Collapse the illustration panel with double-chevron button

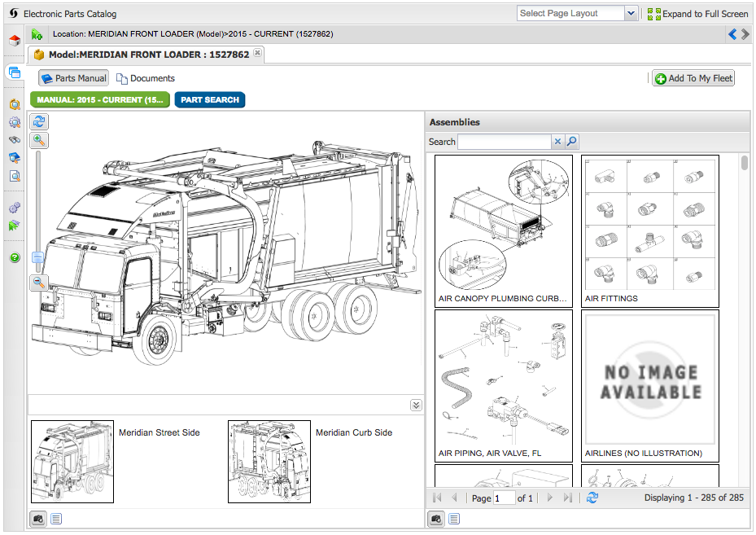pos(416,406)
